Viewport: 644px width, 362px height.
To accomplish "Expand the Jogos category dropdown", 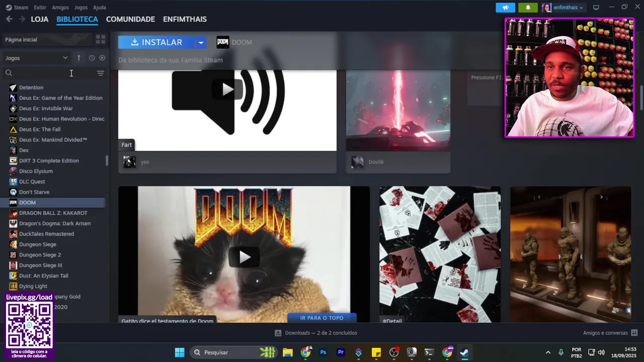I will [x=36, y=58].
